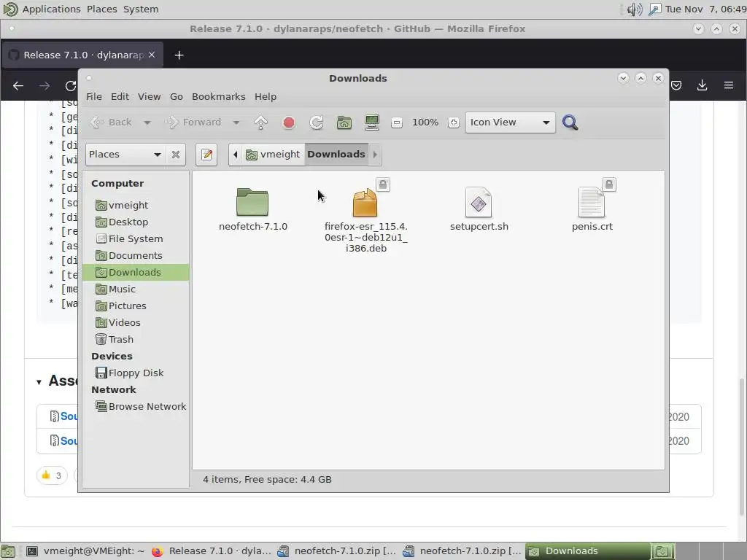Screen dimensions: 747x560
Task: Click the clock showing Tue Nov 7
Action: [705, 9]
